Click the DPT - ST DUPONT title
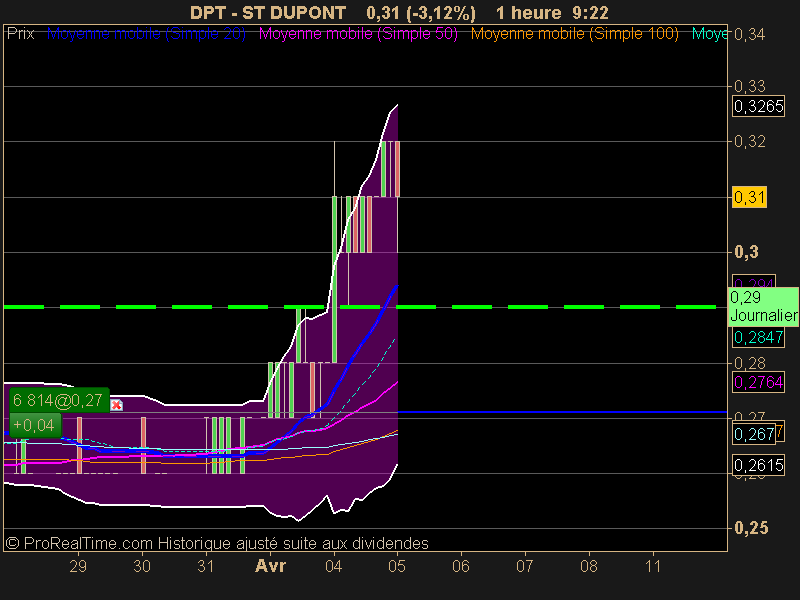 point(268,13)
